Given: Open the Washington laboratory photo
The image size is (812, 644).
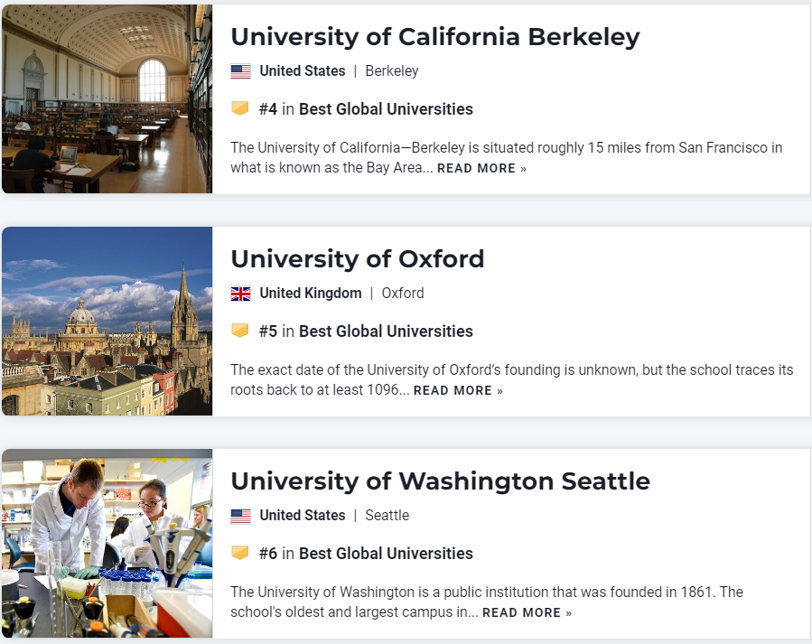Looking at the screenshot, I should pyautogui.click(x=107, y=543).
